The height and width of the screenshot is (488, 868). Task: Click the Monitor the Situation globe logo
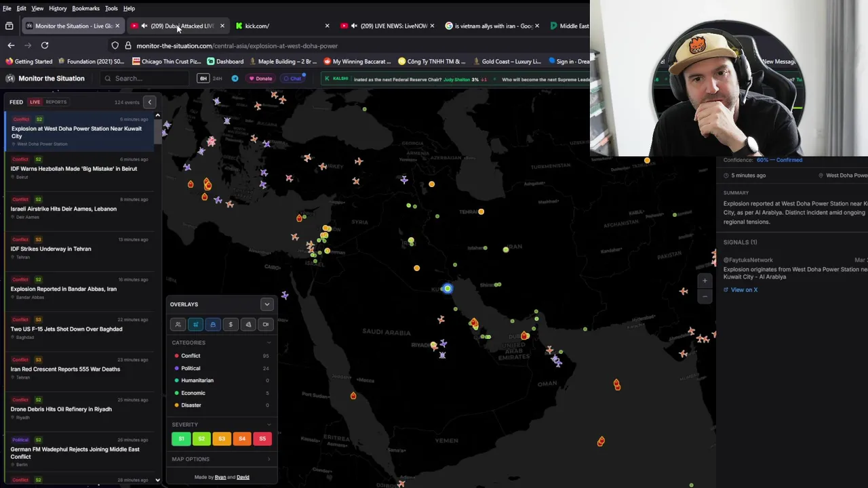10,79
